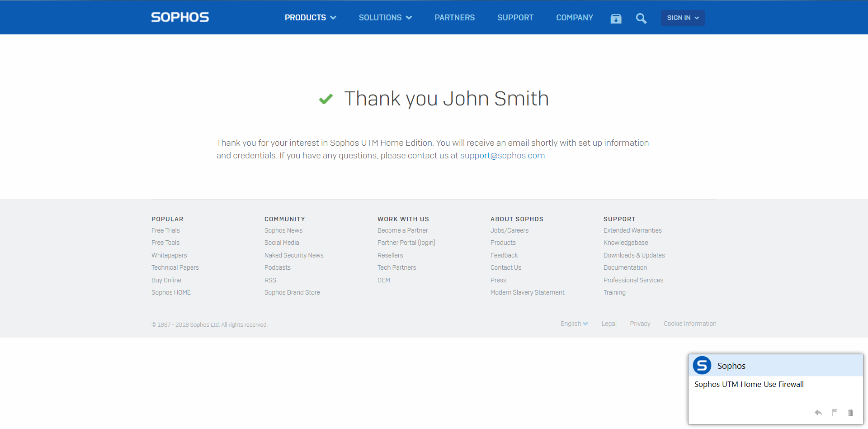868x429 pixels.
Task: Click Become a Partner link
Action: pyautogui.click(x=402, y=230)
